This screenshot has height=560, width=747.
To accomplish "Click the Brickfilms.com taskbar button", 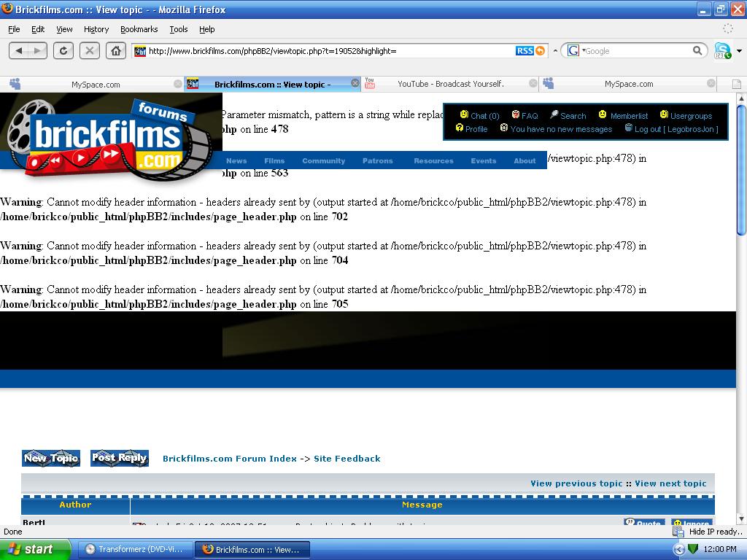I will pos(252,549).
